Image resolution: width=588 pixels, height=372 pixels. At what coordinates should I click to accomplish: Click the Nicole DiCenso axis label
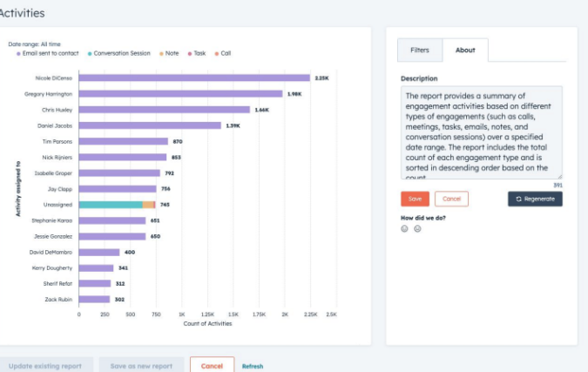[54, 78]
